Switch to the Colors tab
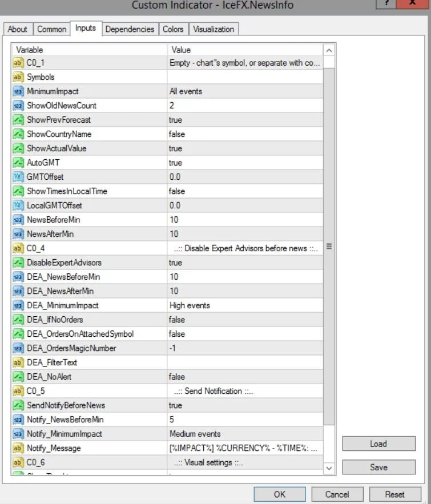Screen dimensions: 431x504 click(x=173, y=29)
